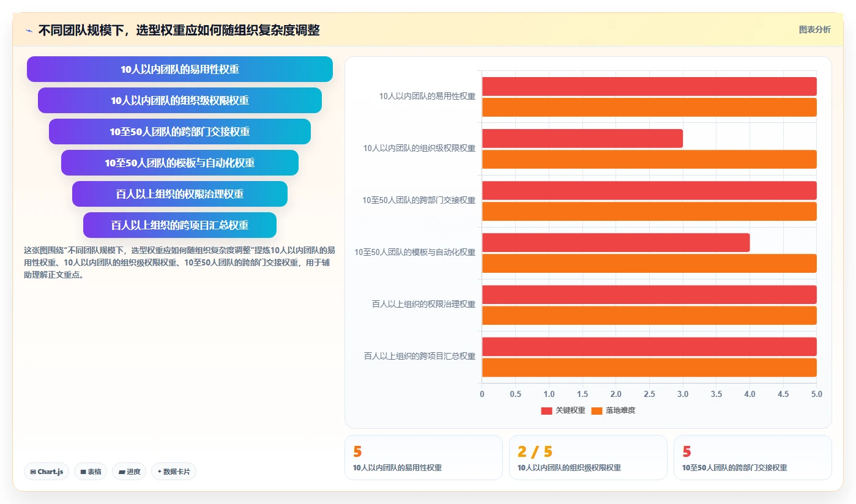The image size is (856, 504).
Task: Click red 关键权重 bar for 10人以内团队的易用性权重
Action: click(649, 86)
